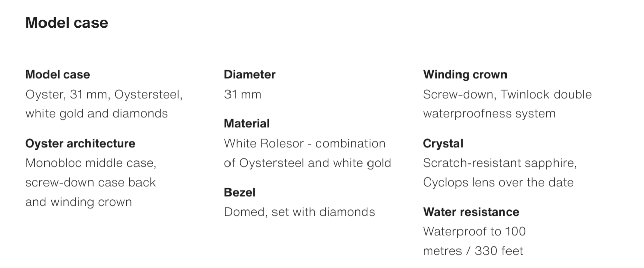
Task: Select the "Domed, set with diamonds" description
Action: pos(299,212)
